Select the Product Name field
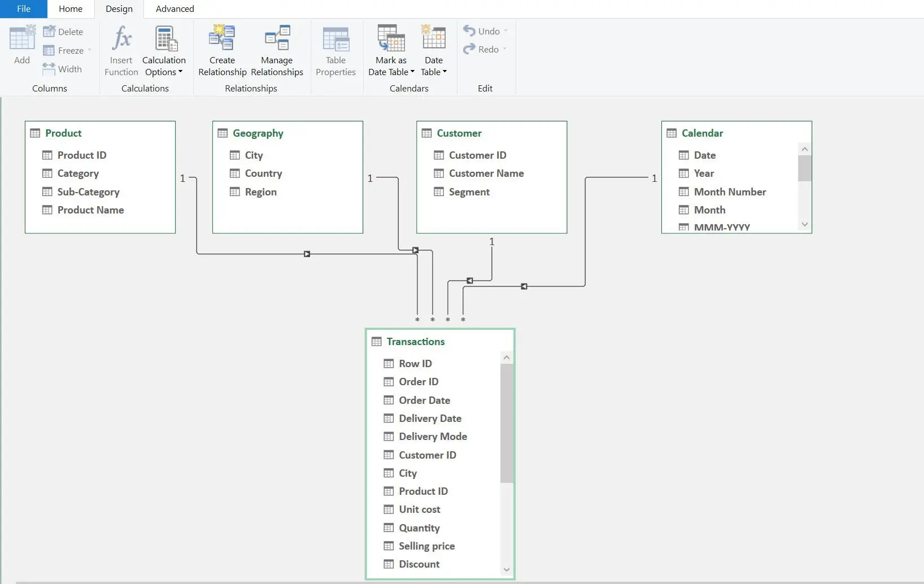Image resolution: width=924 pixels, height=584 pixels. click(90, 210)
